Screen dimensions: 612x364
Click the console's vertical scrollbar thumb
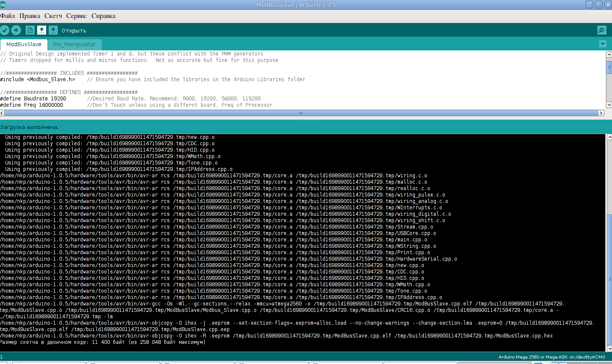[x=609, y=279]
